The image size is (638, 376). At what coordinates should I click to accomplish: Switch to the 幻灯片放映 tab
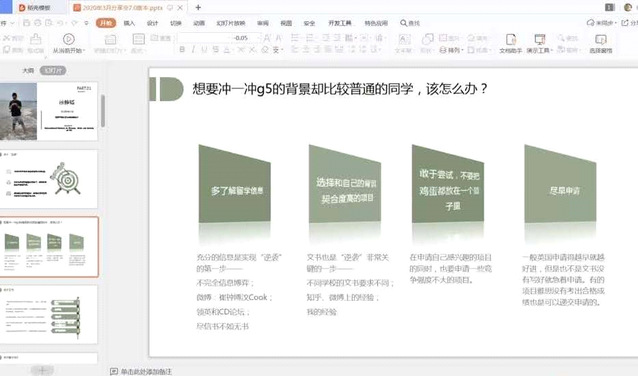point(231,23)
